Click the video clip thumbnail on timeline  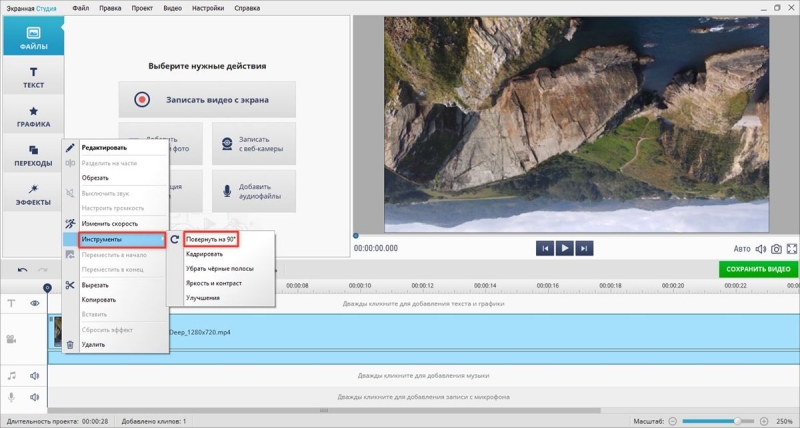point(58,332)
